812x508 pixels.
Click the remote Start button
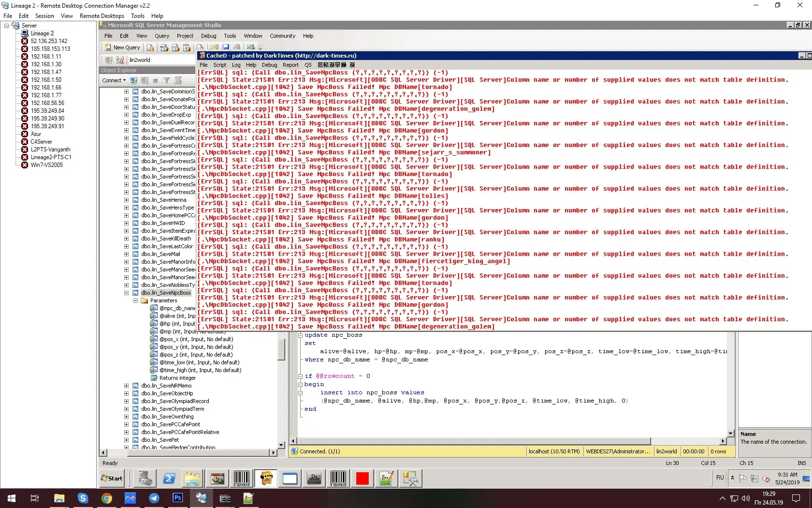tap(112, 478)
